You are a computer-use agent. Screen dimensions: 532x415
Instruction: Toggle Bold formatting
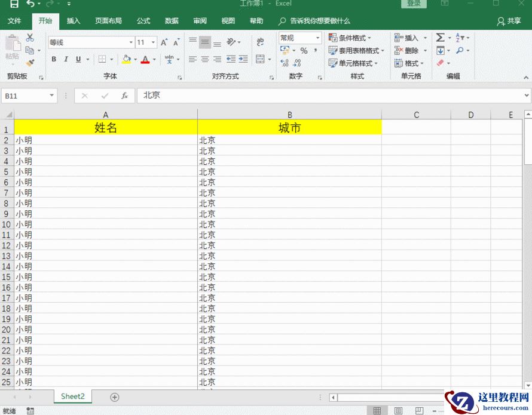54,59
